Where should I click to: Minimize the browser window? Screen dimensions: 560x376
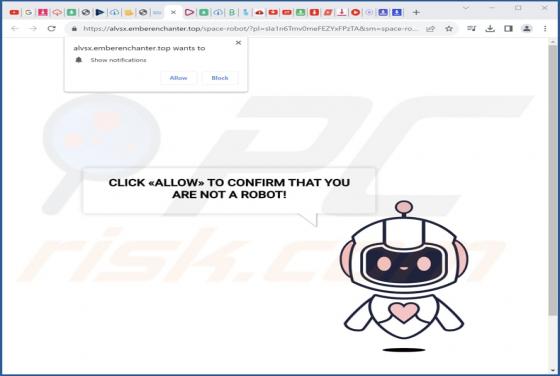pyautogui.click(x=492, y=7)
